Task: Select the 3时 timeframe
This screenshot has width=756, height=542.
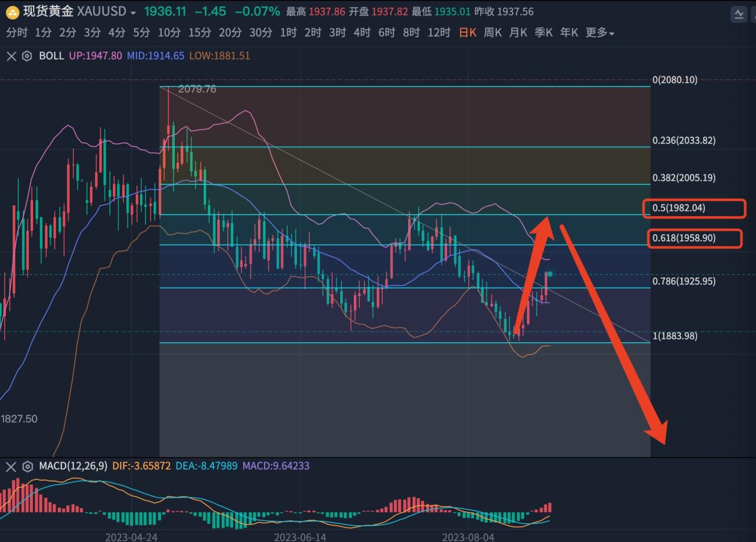Action: [337, 33]
